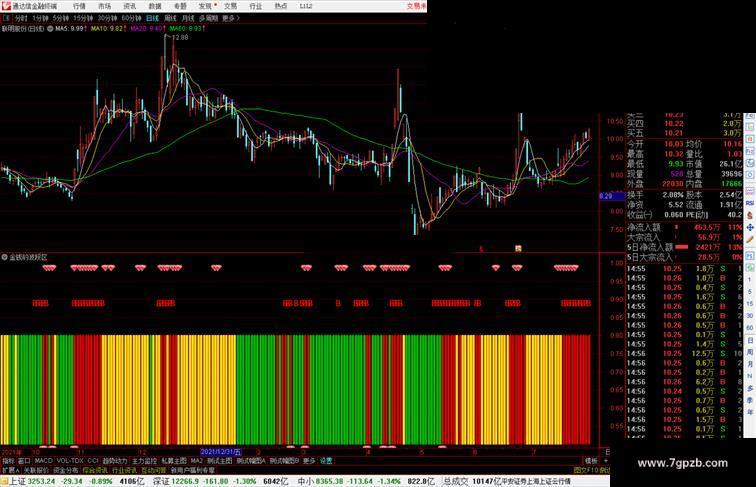Expand the 更多 periods list
Image resolution: width=756 pixels, height=487 pixels.
pos(230,18)
